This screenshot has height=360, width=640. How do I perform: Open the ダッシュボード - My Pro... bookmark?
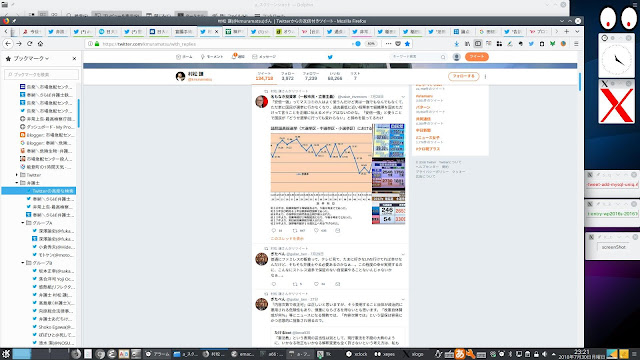47,127
